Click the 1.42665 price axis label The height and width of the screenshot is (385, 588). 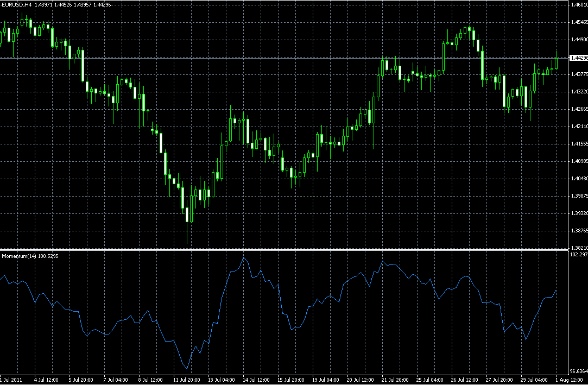click(579, 109)
